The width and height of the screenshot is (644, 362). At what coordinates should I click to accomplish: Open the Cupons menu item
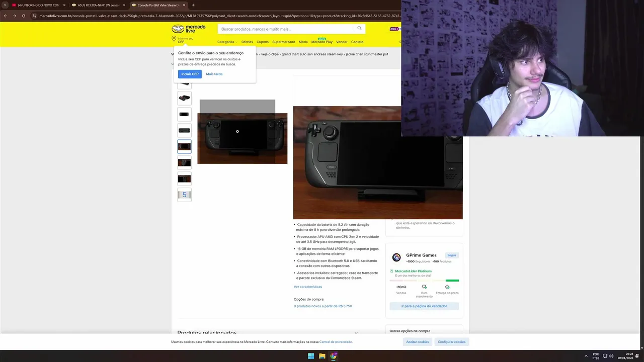click(263, 42)
